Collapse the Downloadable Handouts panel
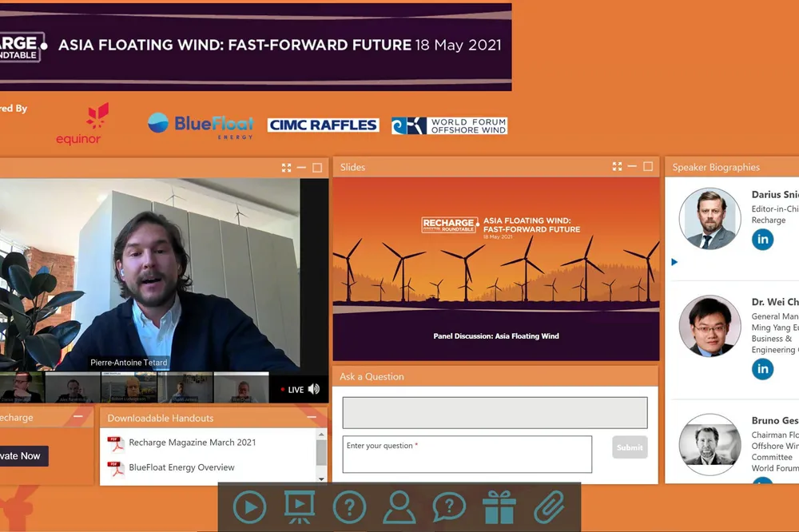Viewport: 799px width, 532px height. click(x=312, y=417)
